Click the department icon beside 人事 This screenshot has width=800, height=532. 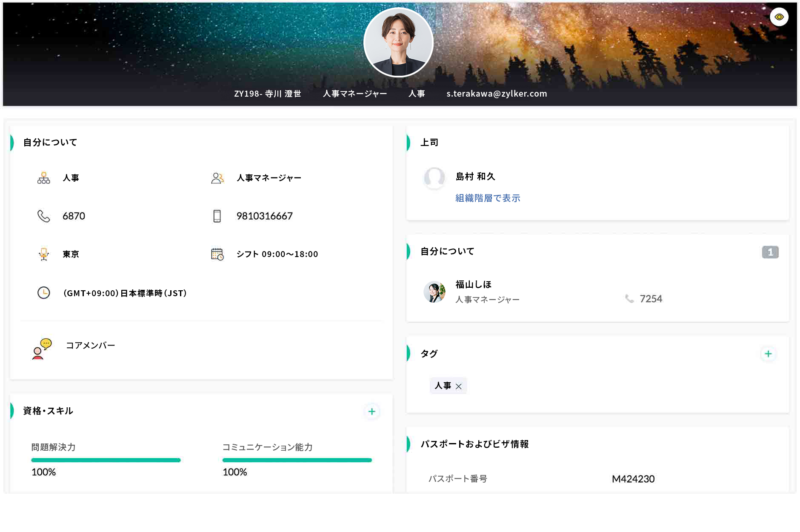click(x=44, y=178)
